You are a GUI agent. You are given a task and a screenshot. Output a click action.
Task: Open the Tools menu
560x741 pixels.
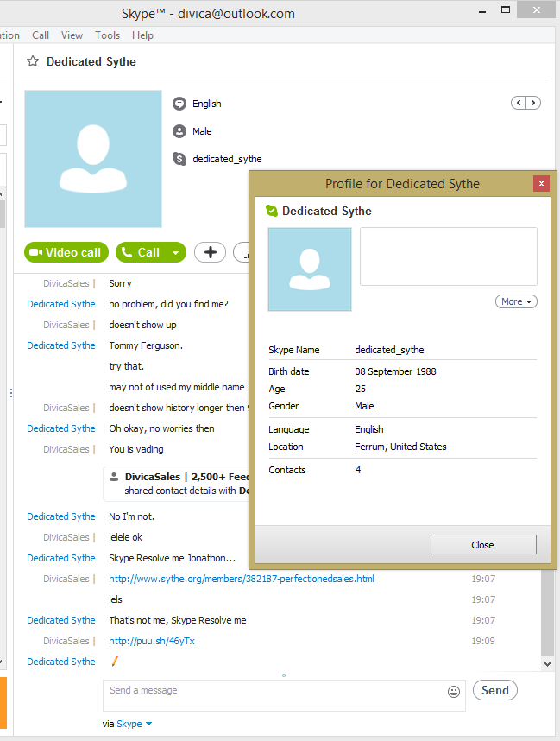coord(107,35)
